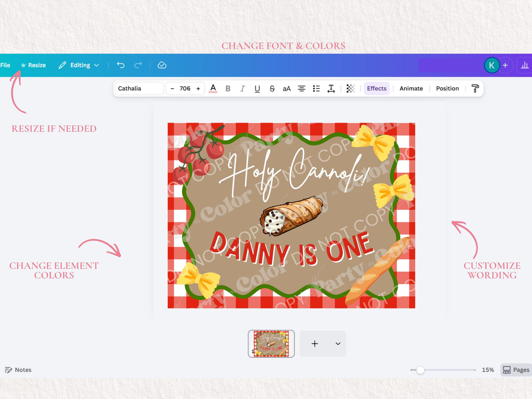Toggle underline formatting
The image size is (532, 399).
click(x=257, y=88)
